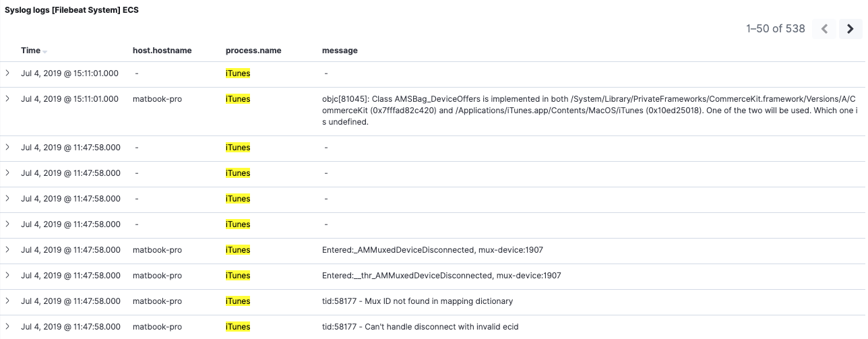This screenshot has width=868, height=339.
Task: Click the objc[81045] class implemented message
Action: pos(590,111)
